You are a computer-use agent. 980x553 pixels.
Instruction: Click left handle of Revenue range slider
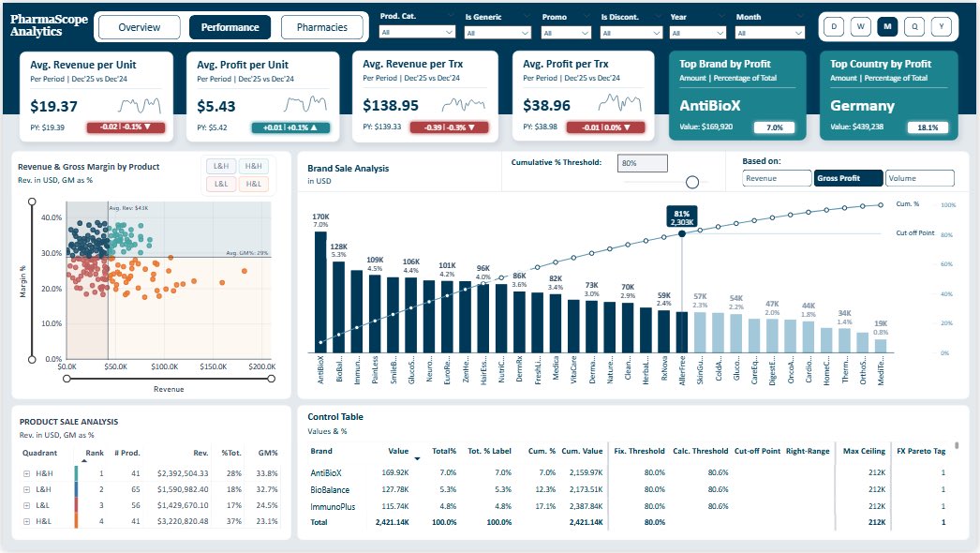(x=67, y=379)
